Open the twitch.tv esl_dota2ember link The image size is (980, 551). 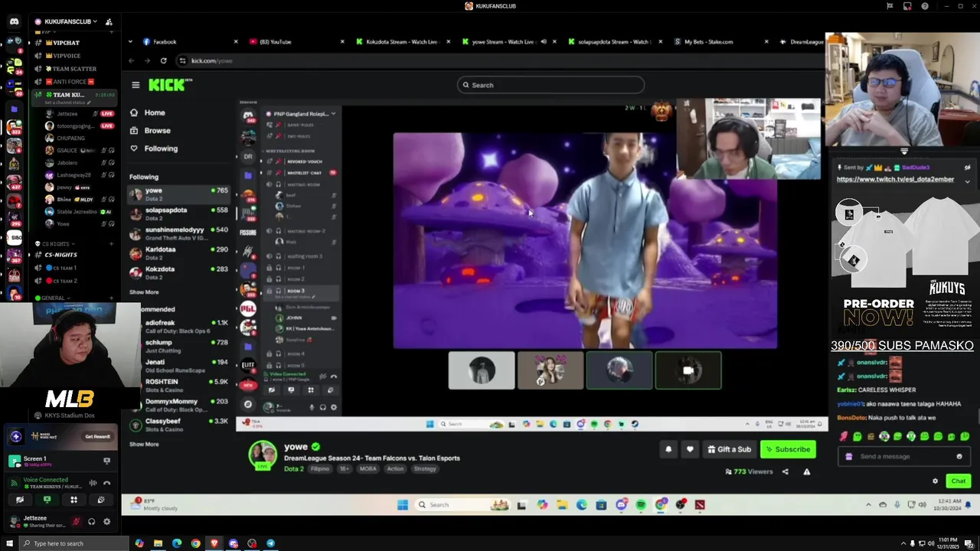pos(895,179)
